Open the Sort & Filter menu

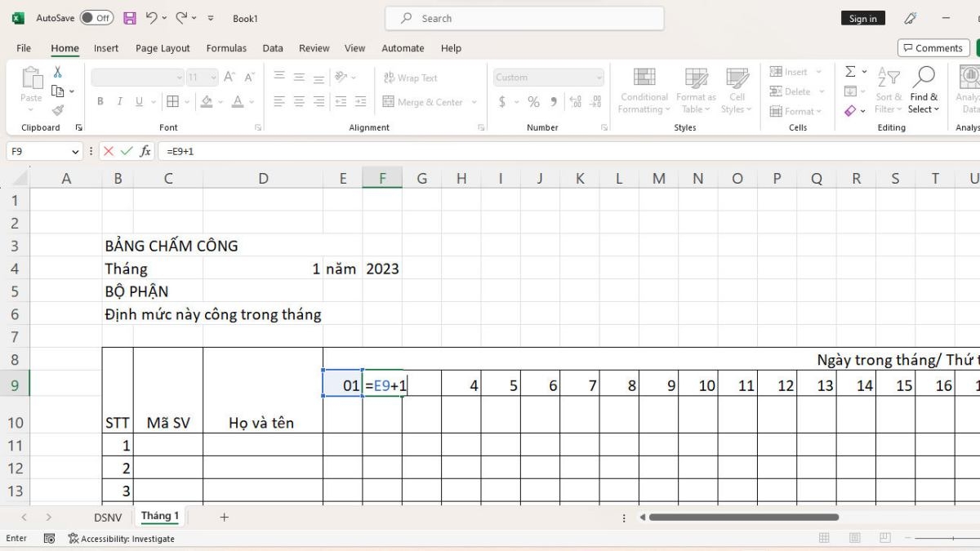tap(888, 91)
